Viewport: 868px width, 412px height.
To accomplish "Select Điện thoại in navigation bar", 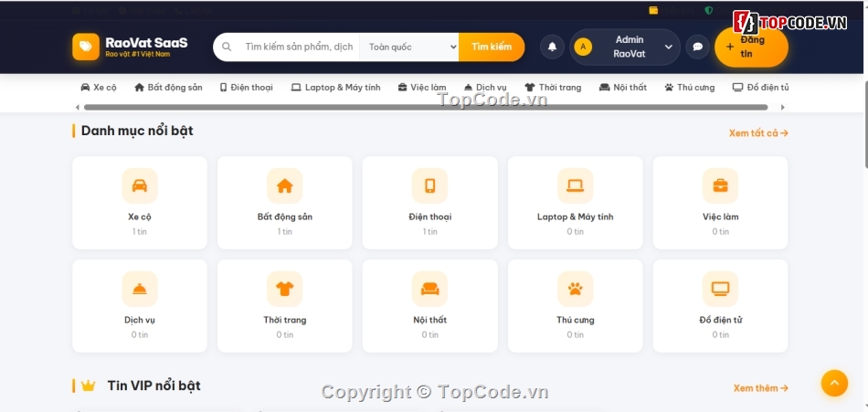I will coord(247,88).
